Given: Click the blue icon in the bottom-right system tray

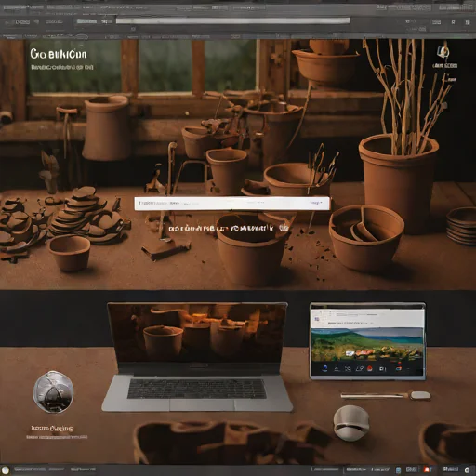Looking at the screenshot, I should [x=399, y=469].
